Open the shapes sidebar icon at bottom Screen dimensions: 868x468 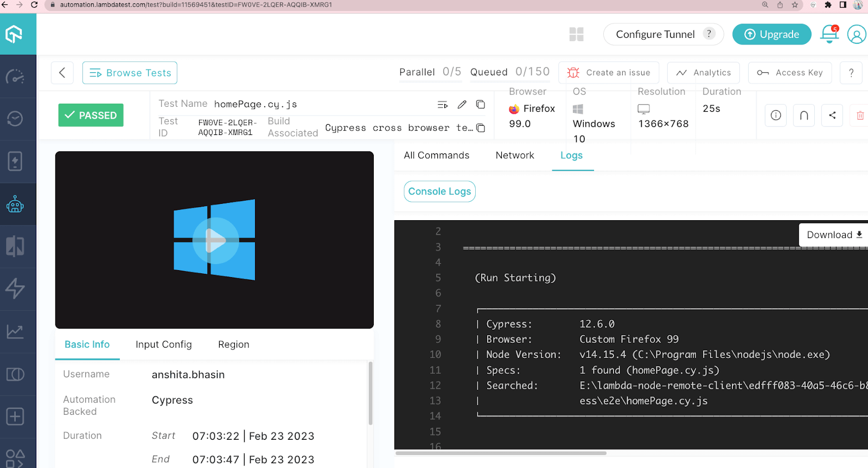coord(15,458)
